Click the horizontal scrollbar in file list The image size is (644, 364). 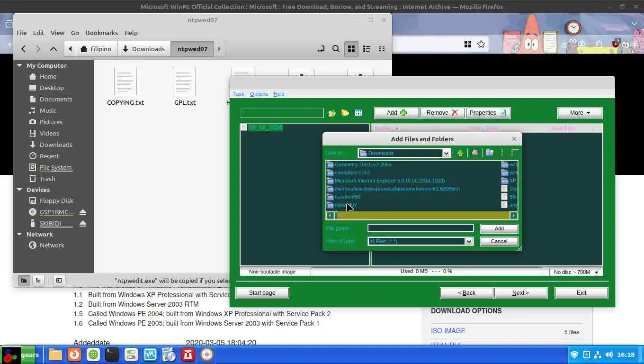coord(422,215)
